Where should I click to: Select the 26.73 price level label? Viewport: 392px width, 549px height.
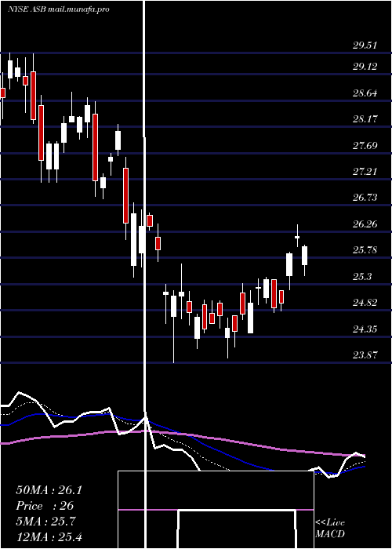365,198
